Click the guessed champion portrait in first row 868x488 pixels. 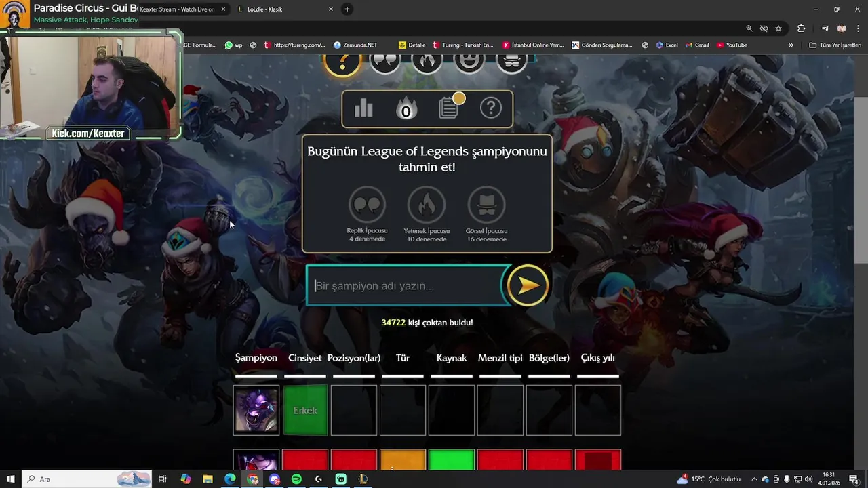pyautogui.click(x=256, y=410)
